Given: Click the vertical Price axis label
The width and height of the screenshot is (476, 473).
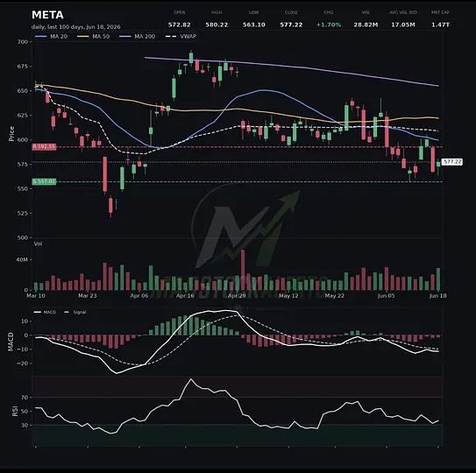Looking at the screenshot, I should pyautogui.click(x=11, y=134).
